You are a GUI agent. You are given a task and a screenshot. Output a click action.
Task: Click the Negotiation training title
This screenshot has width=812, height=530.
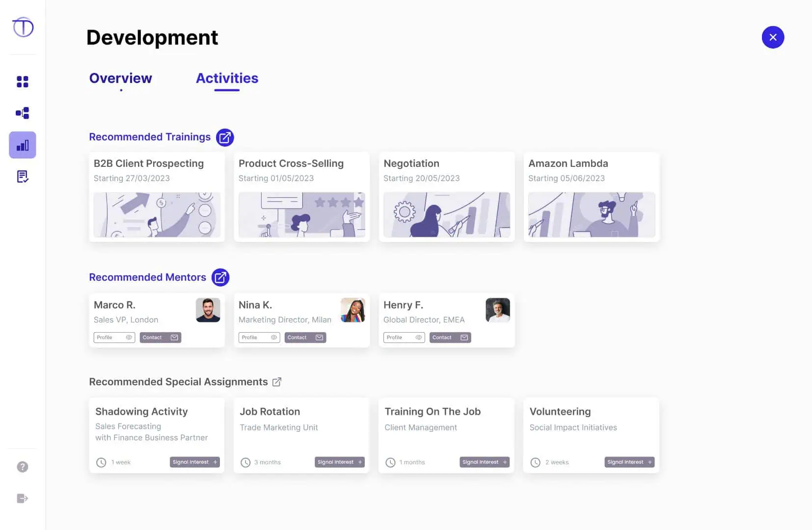[x=411, y=163]
